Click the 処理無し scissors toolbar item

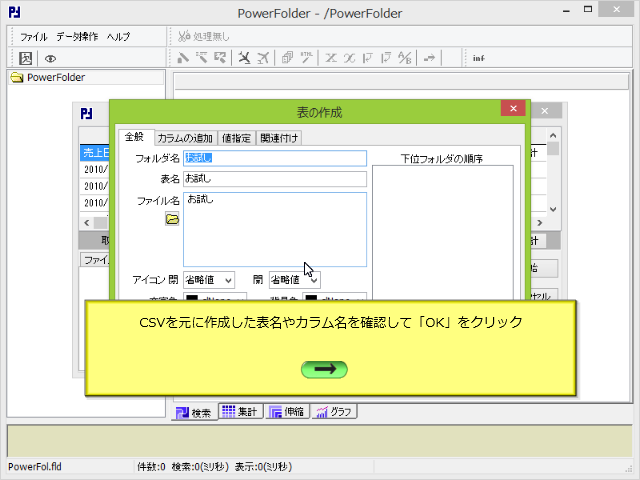tap(204, 36)
